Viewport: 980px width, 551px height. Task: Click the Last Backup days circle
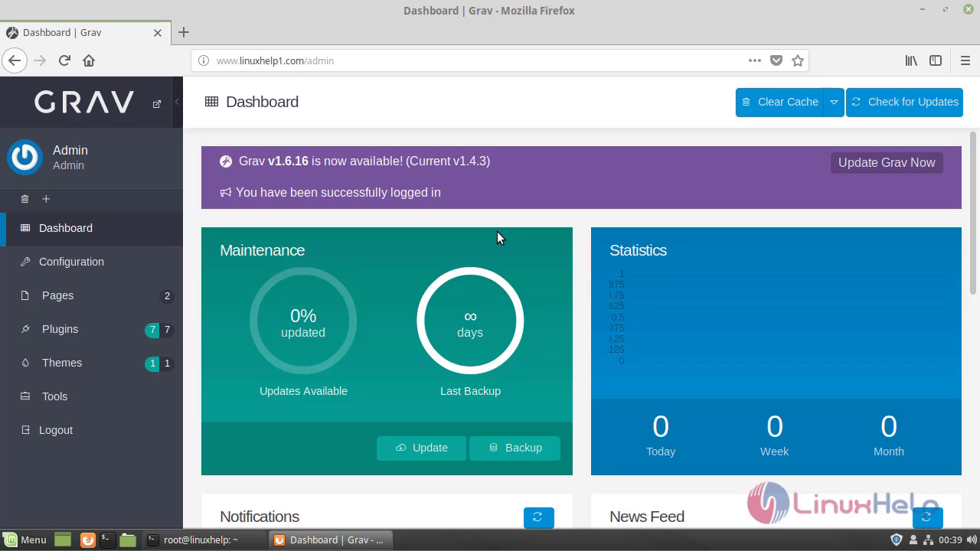point(470,321)
